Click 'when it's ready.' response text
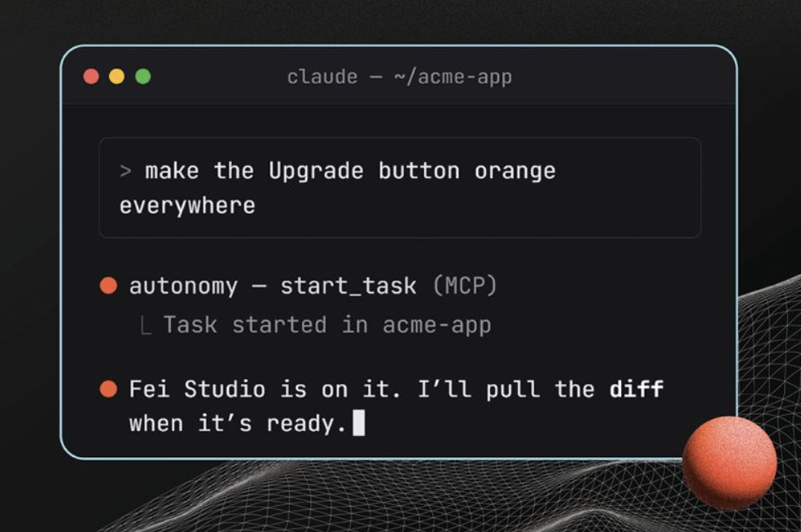 pos(238,424)
